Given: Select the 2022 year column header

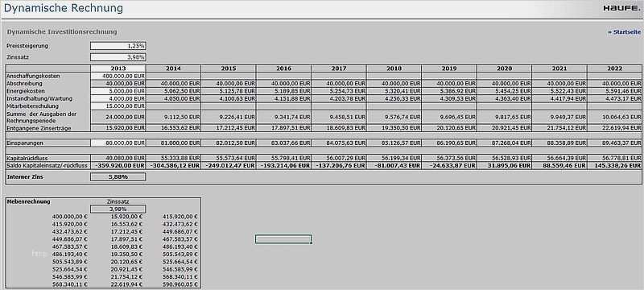Looking at the screenshot, I should (x=614, y=68).
